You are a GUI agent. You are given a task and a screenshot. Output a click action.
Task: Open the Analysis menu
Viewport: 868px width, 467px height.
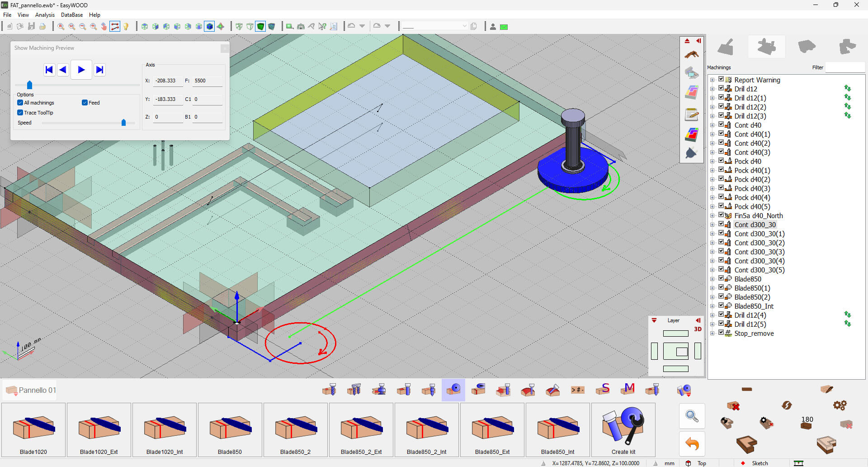45,15
